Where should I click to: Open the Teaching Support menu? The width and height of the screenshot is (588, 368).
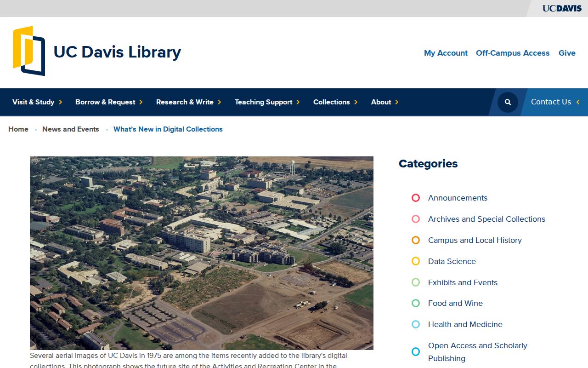[x=263, y=102]
